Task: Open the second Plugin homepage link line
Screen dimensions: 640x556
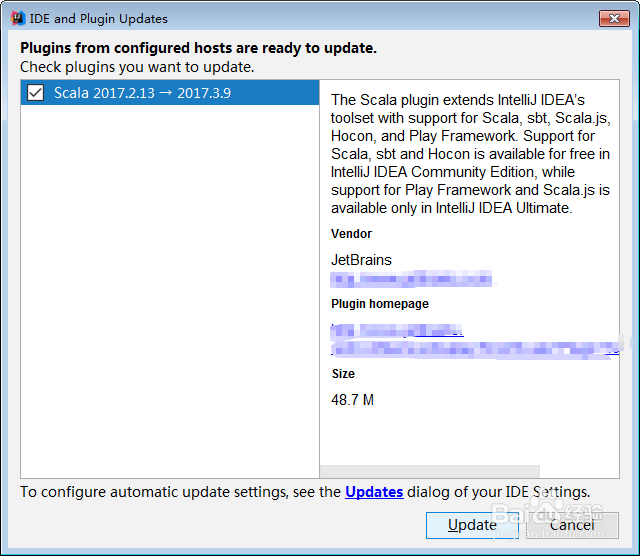Action: 475,347
